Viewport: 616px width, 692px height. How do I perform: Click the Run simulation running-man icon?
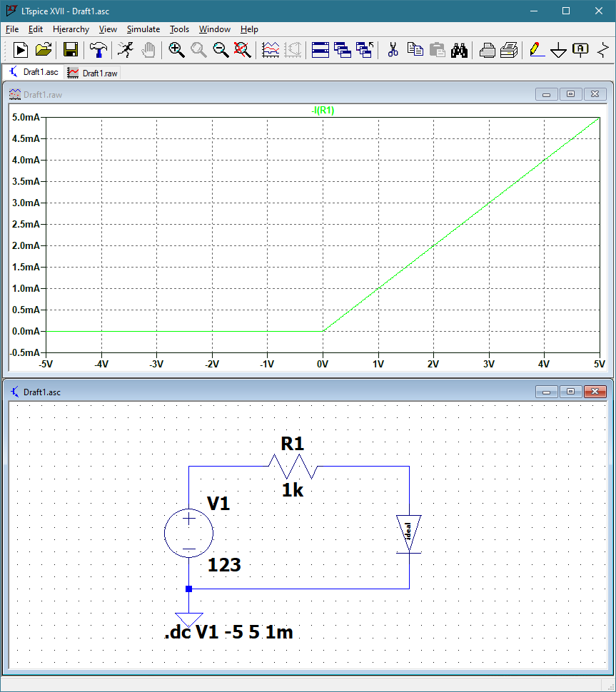coord(126,50)
